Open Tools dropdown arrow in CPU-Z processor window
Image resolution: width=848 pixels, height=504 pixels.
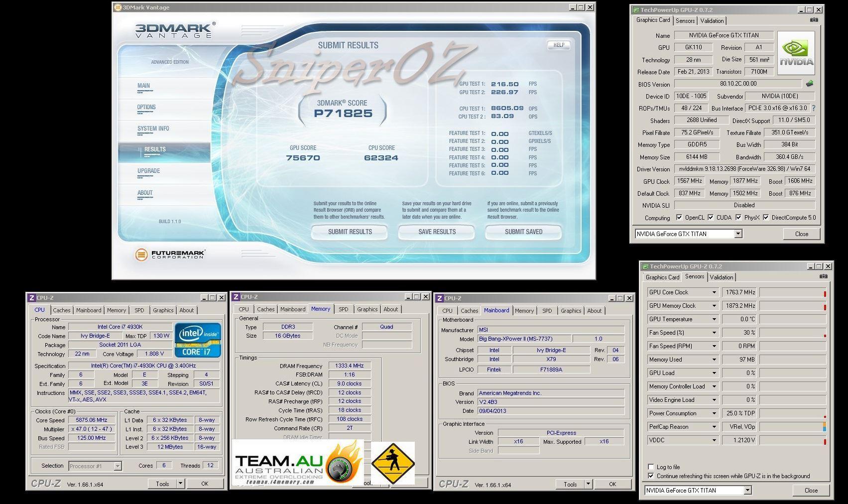tap(180, 484)
